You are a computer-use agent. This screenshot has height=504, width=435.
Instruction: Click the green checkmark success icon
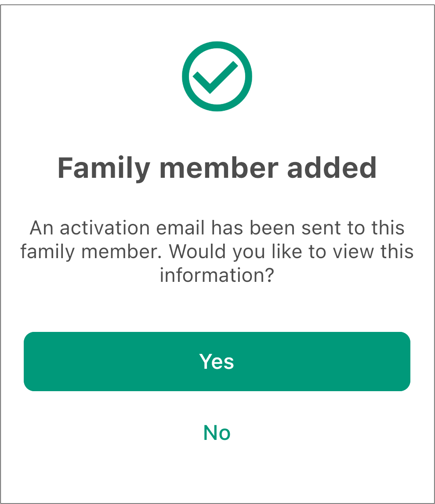point(217,76)
